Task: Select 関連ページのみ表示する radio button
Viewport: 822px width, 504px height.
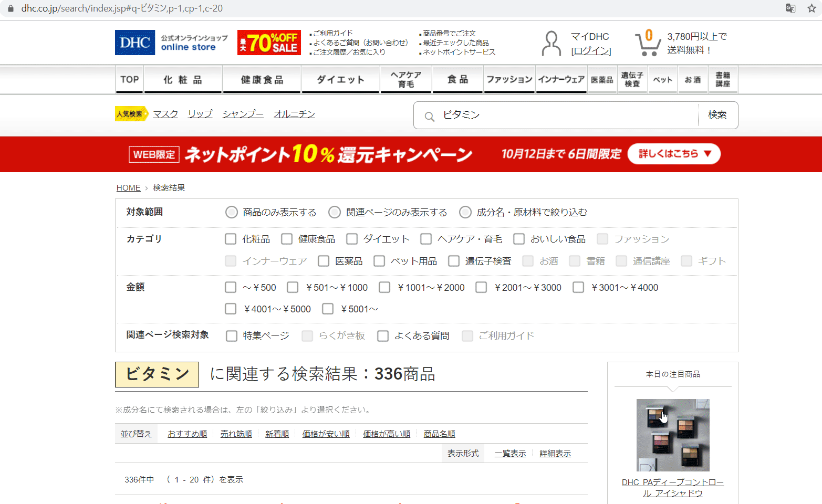Action: click(335, 212)
